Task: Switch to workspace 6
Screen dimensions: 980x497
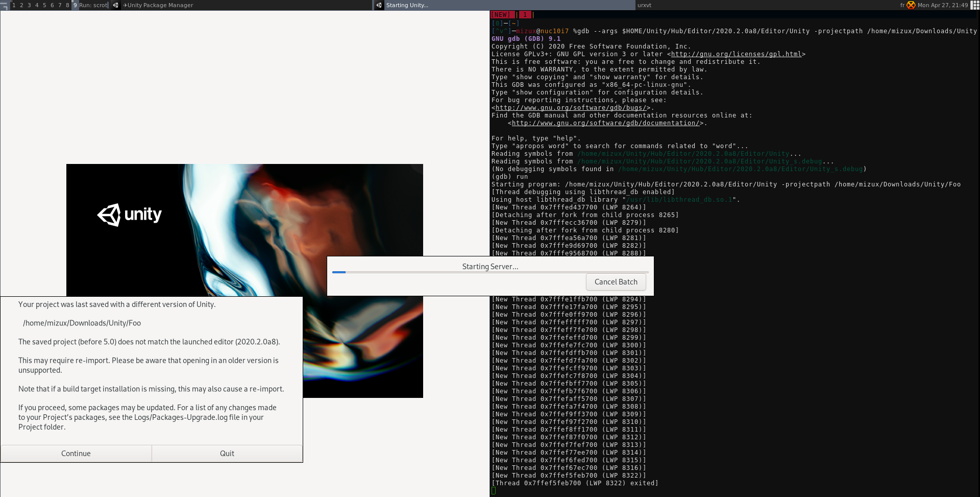Action: point(52,5)
